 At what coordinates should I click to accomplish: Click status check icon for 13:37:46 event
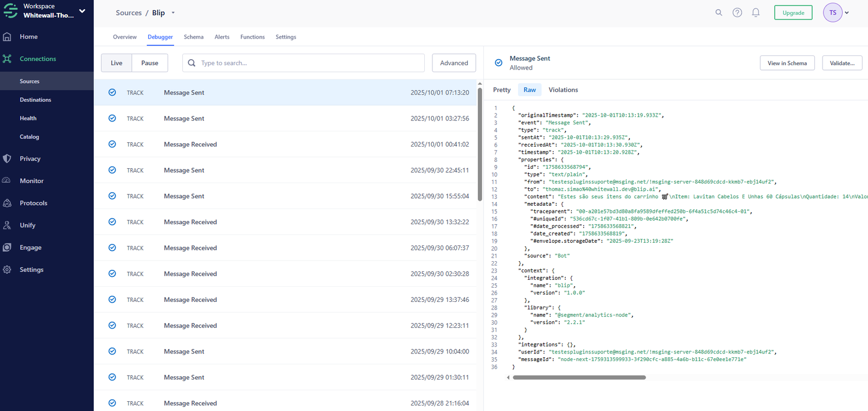(112, 300)
